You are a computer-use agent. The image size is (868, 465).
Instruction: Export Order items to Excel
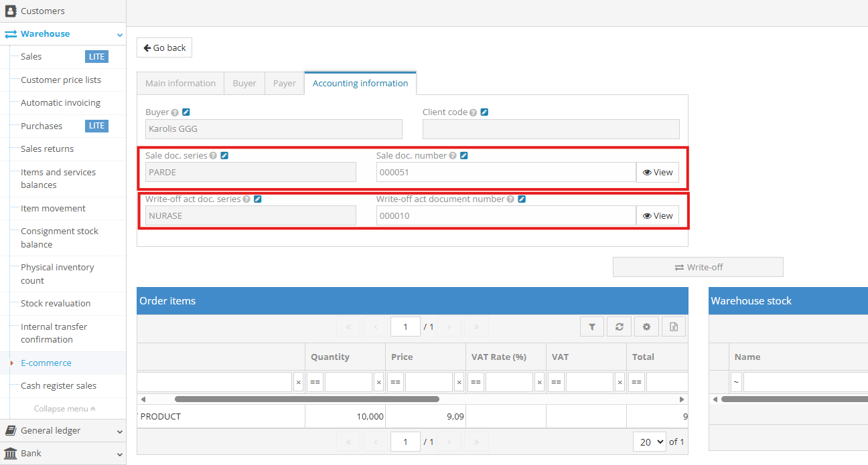(674, 326)
